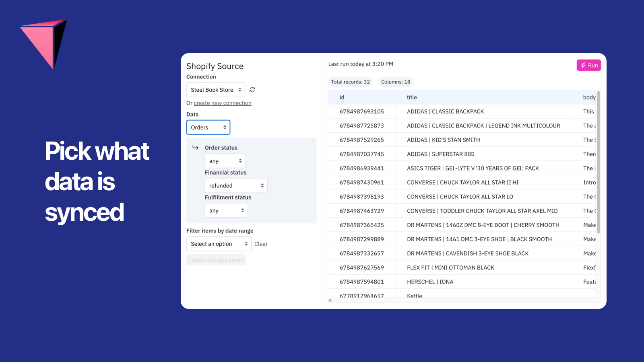644x362 pixels.
Task: Click id cell 6784987332657
Action: tap(362, 253)
